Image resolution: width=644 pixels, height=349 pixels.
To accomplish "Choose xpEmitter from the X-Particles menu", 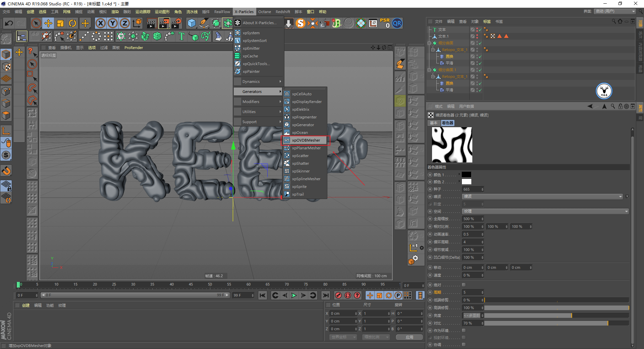I will point(251,48).
